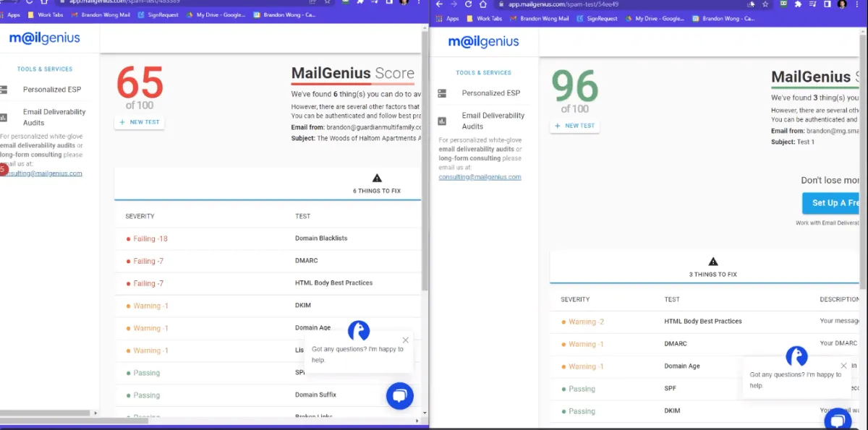This screenshot has height=430, width=868.
Task: Go forward in the right browser window
Action: point(454,4)
